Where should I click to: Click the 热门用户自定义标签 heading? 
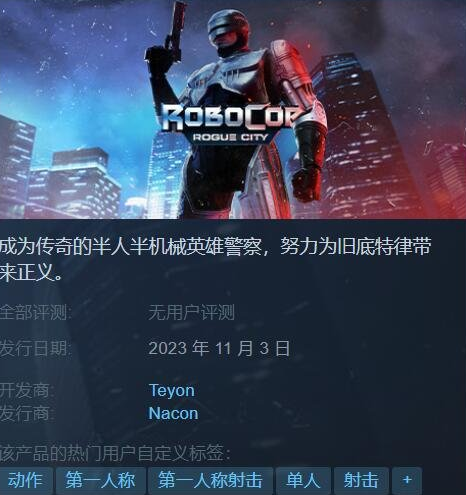(115, 453)
